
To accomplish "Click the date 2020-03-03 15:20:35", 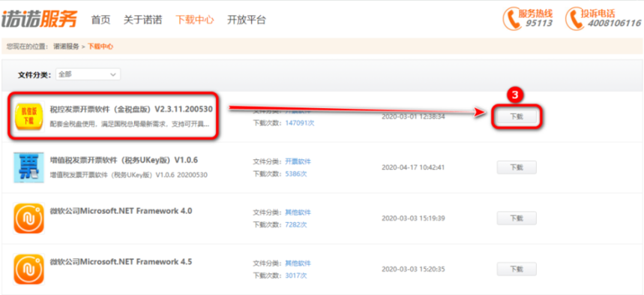I will [413, 269].
